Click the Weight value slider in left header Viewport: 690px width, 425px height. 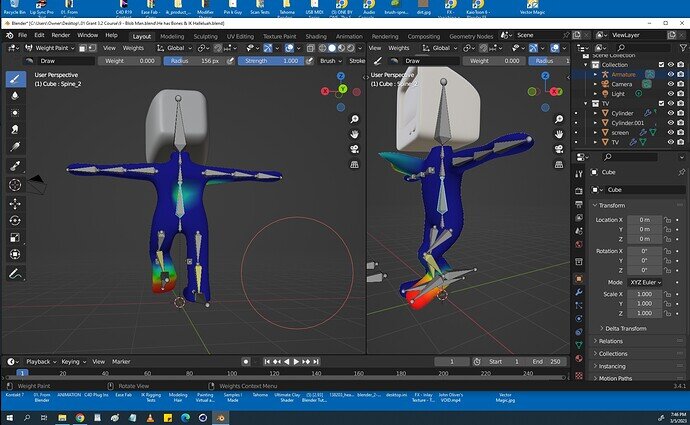[x=128, y=61]
